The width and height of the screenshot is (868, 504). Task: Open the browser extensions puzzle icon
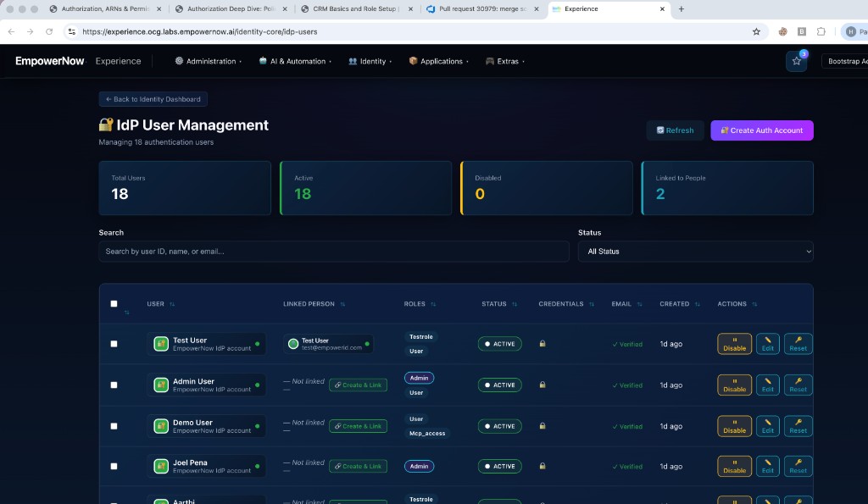821,31
